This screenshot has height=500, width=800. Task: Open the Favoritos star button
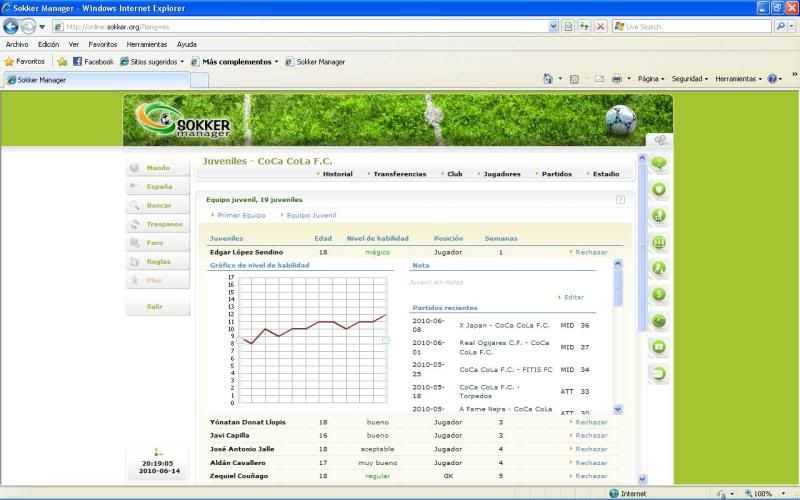[x=25, y=61]
